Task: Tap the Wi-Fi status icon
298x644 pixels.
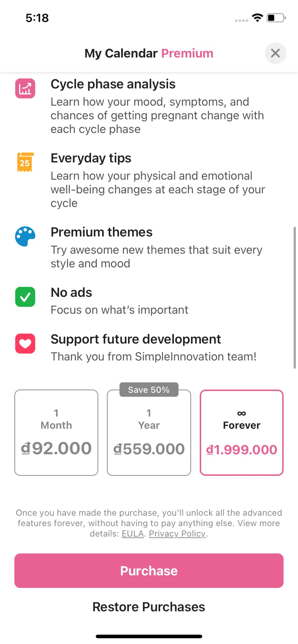Action: click(257, 18)
